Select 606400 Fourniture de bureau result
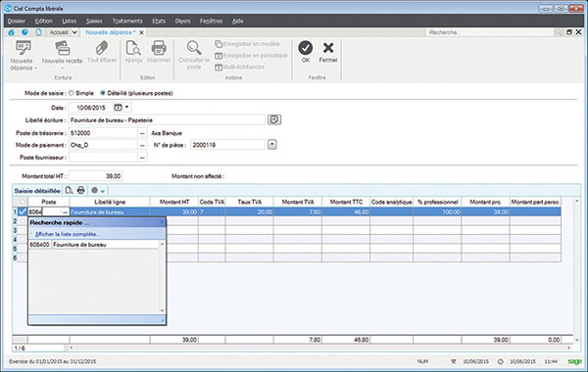 coord(93,245)
